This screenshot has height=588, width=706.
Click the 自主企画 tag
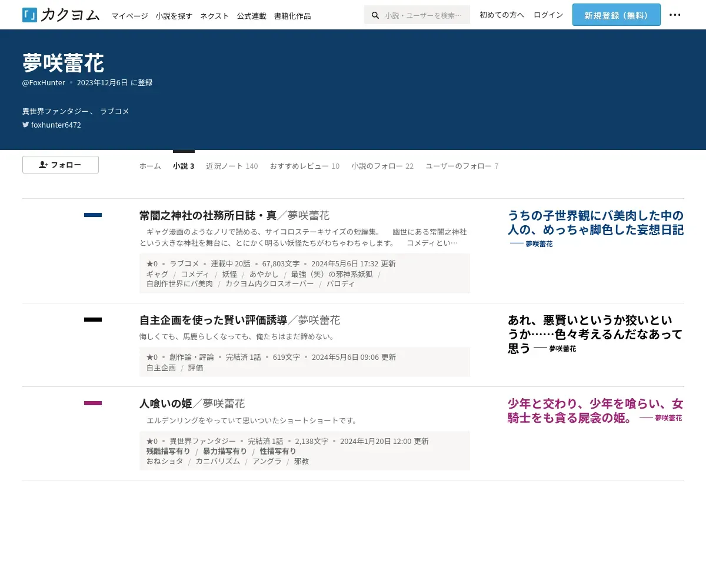pyautogui.click(x=161, y=367)
